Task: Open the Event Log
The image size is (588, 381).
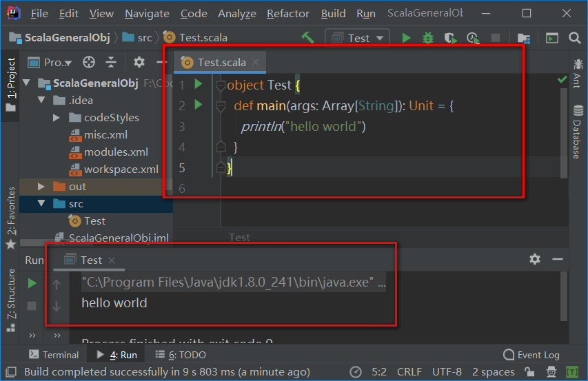Action: [531, 354]
